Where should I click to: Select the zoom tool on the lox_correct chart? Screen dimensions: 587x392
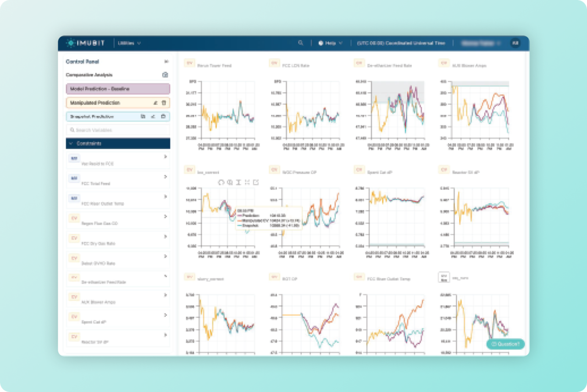230,182
